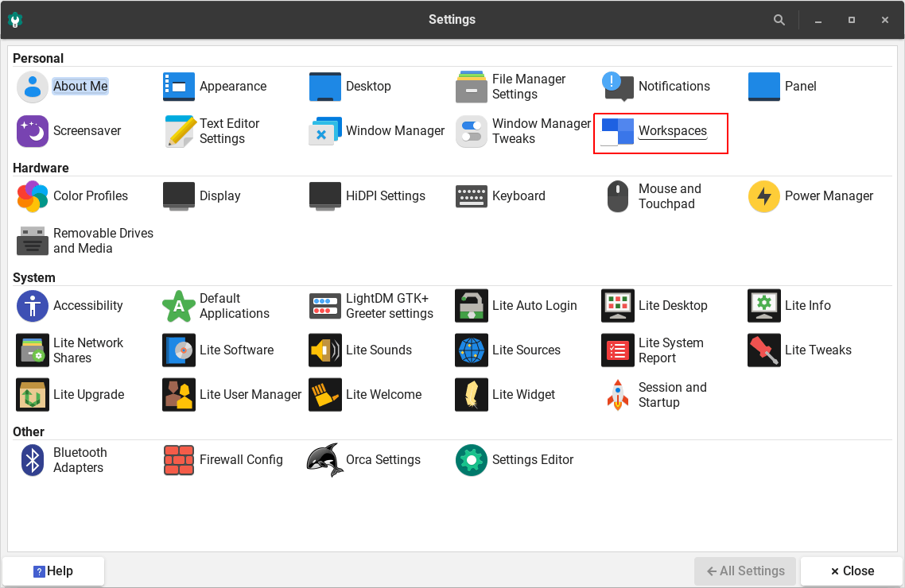Open Window Manager Tweaks settings
The image size is (905, 588).
[472, 132]
